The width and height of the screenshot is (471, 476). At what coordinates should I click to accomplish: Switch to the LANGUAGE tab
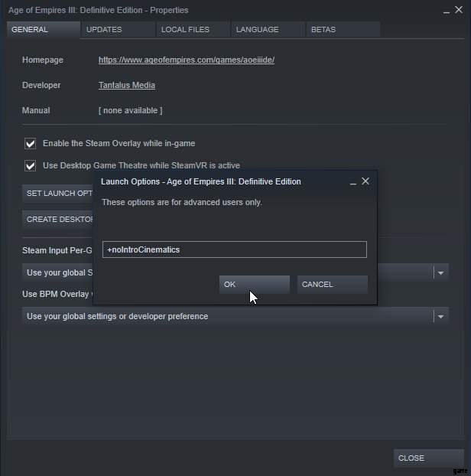[268, 29]
